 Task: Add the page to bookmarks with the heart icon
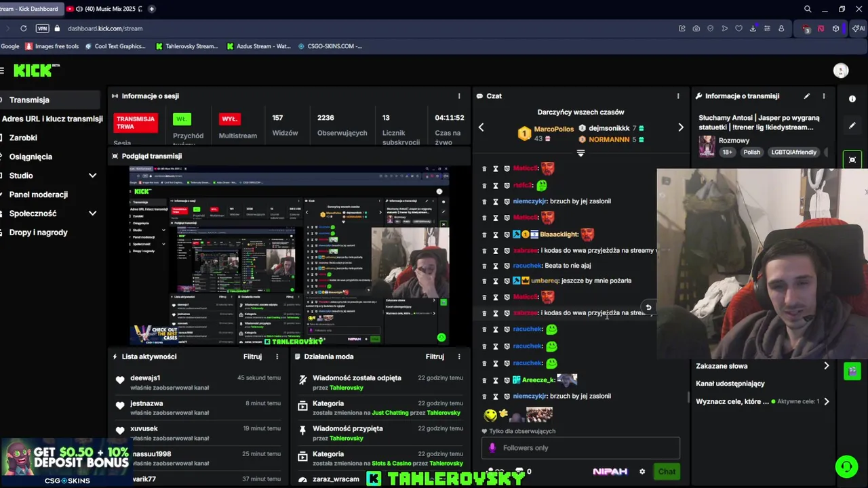(x=739, y=28)
